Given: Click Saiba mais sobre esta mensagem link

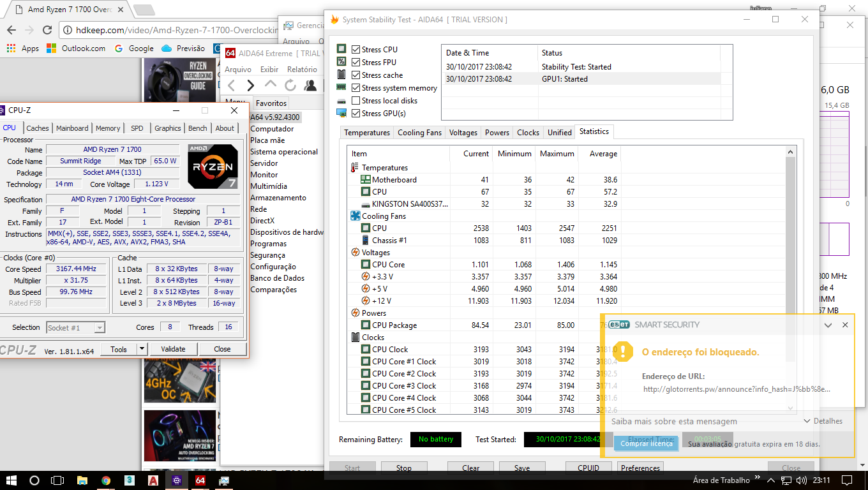Looking at the screenshot, I should (674, 421).
